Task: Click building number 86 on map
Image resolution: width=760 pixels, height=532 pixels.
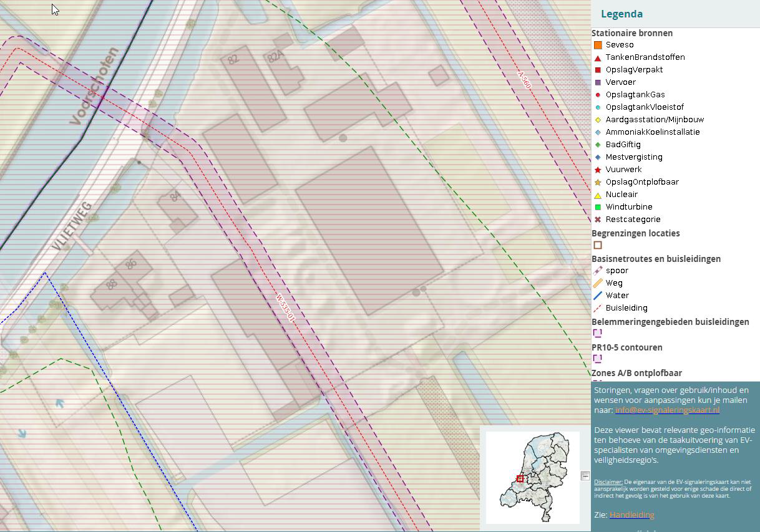Action: [x=131, y=264]
